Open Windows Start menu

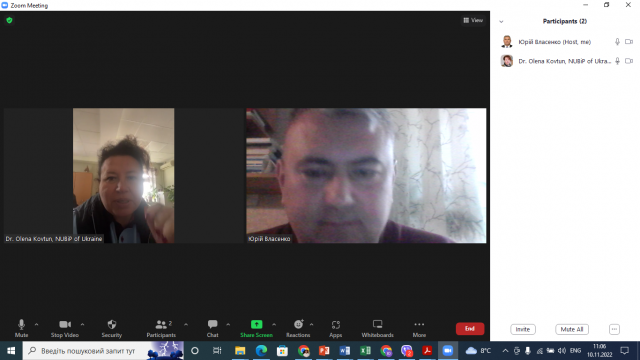pyautogui.click(x=11, y=351)
